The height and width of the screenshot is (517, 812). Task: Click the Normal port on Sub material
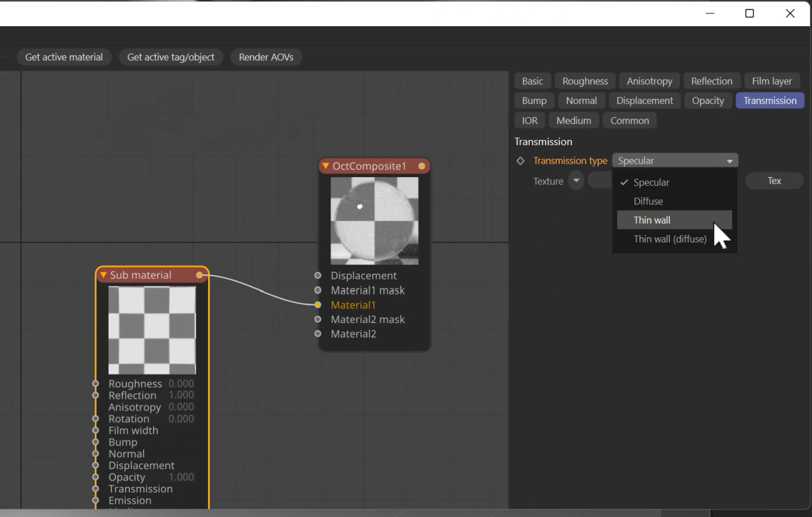tap(95, 454)
